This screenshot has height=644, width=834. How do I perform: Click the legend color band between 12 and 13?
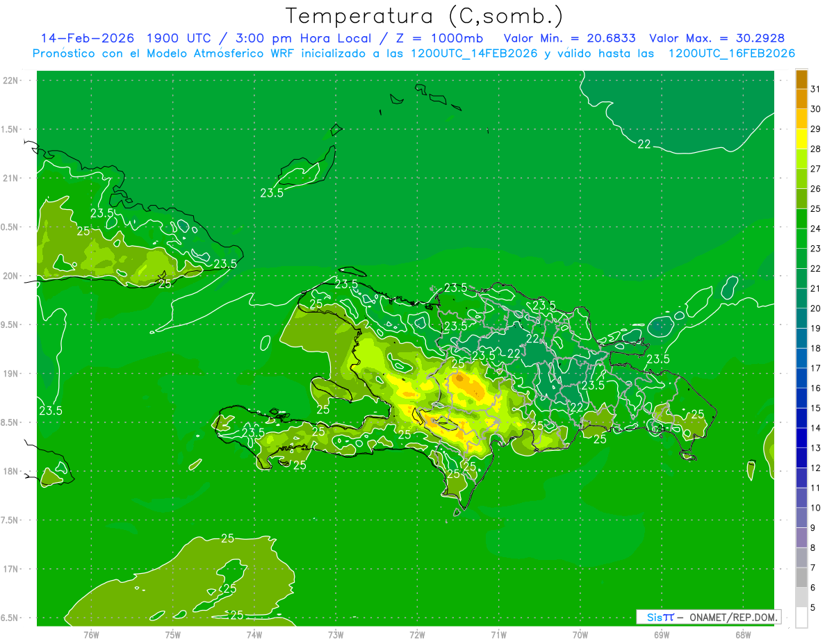[x=801, y=458]
